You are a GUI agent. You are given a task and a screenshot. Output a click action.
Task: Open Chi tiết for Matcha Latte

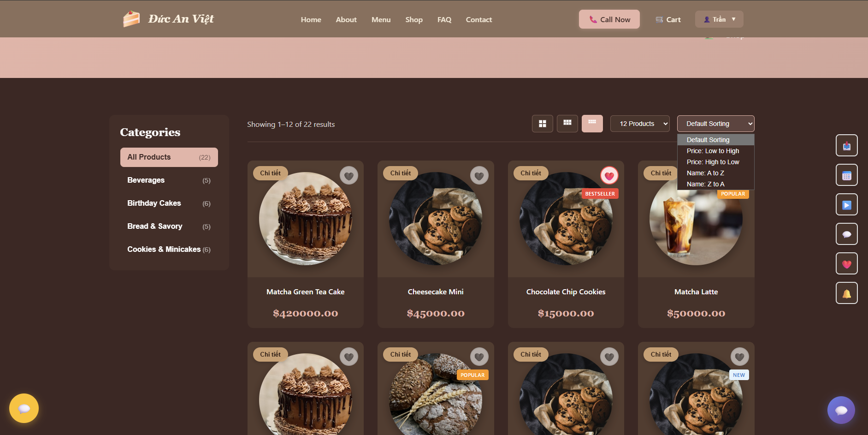coord(661,173)
